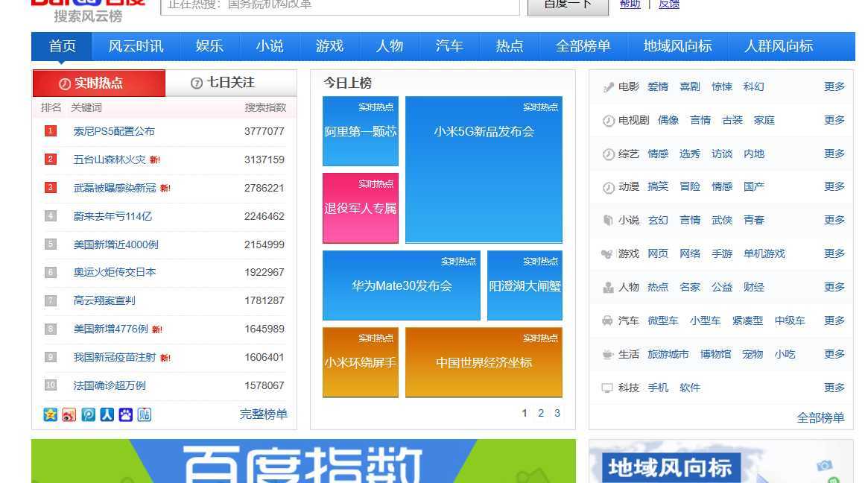Switch to the 实时热点 tab
This screenshot has width=868, height=483.
[99, 83]
